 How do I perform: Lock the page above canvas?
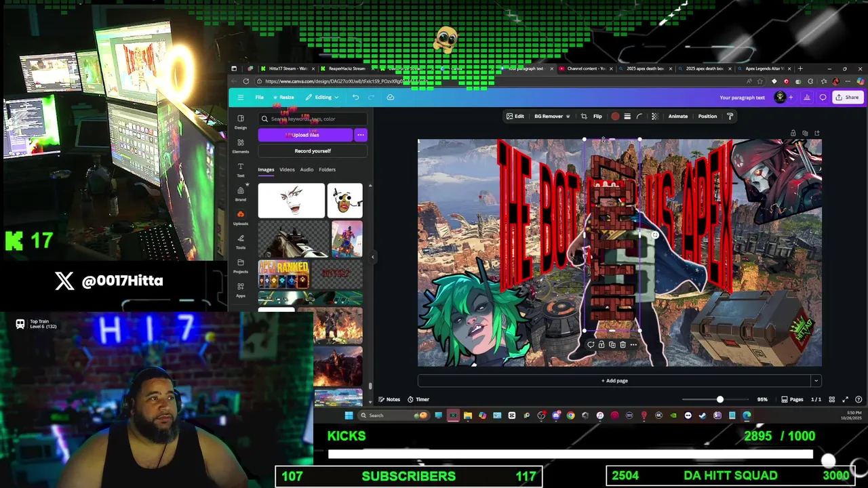pos(793,133)
